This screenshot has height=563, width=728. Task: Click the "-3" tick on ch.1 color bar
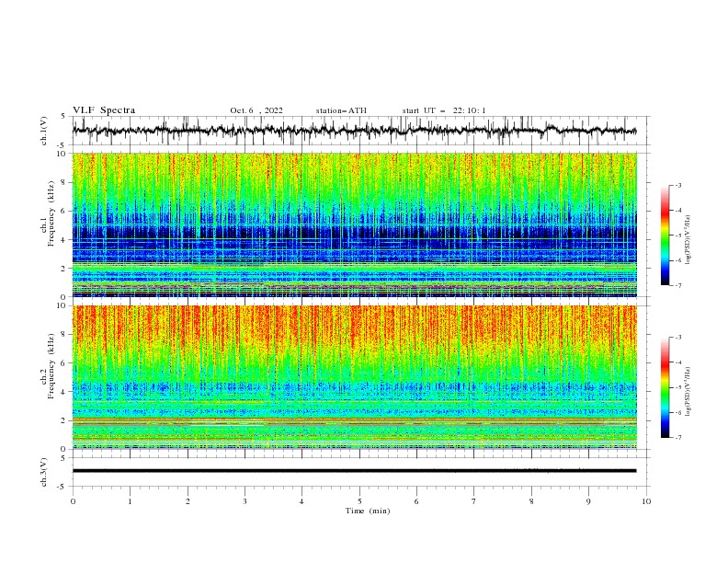[x=678, y=185]
